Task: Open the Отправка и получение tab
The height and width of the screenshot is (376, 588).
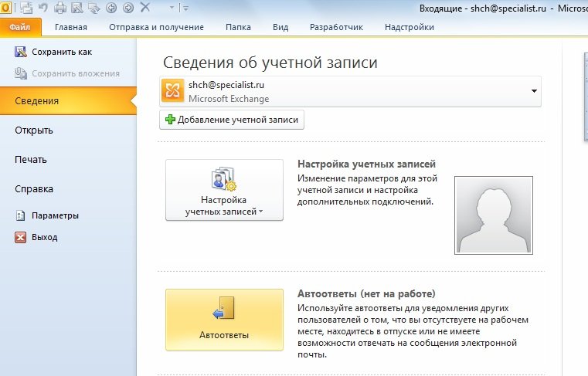Action: tap(156, 27)
